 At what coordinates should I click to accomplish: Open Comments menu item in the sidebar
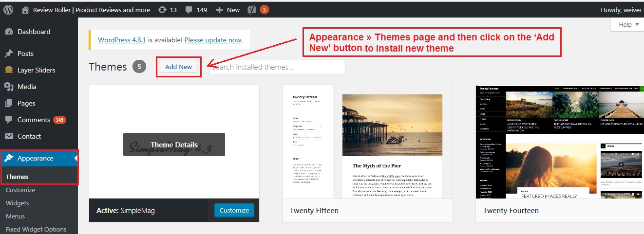[x=34, y=120]
